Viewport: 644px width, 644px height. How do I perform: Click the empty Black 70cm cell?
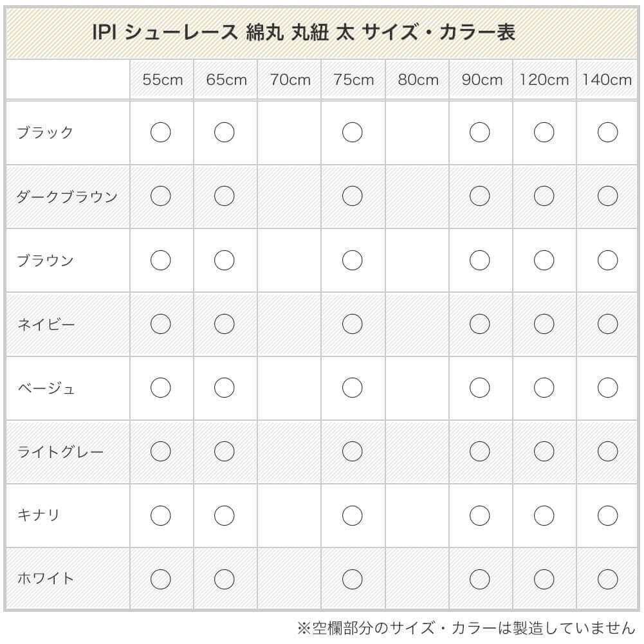click(290, 133)
